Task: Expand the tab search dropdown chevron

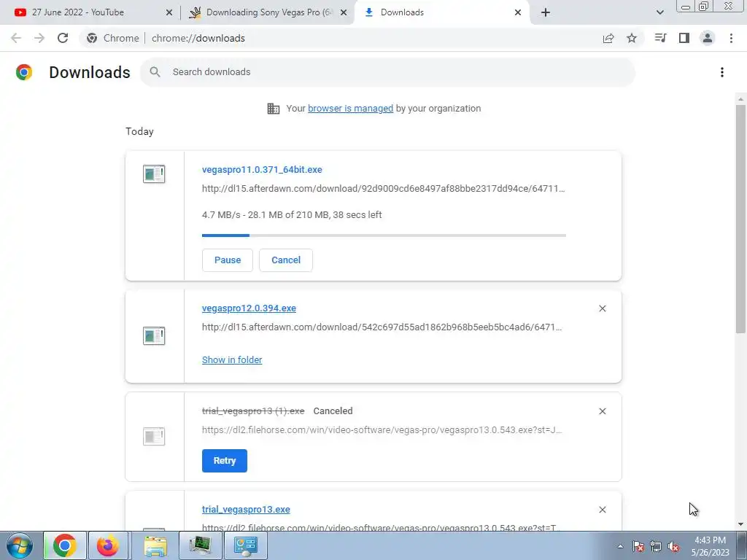Action: point(659,12)
